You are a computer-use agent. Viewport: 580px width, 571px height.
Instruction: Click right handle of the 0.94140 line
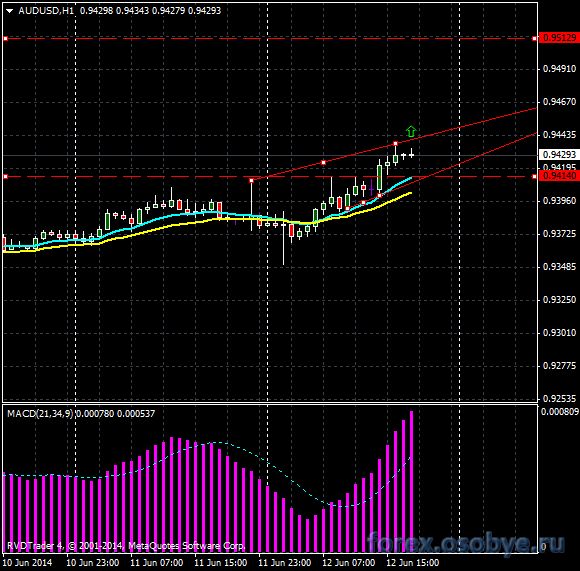534,177
